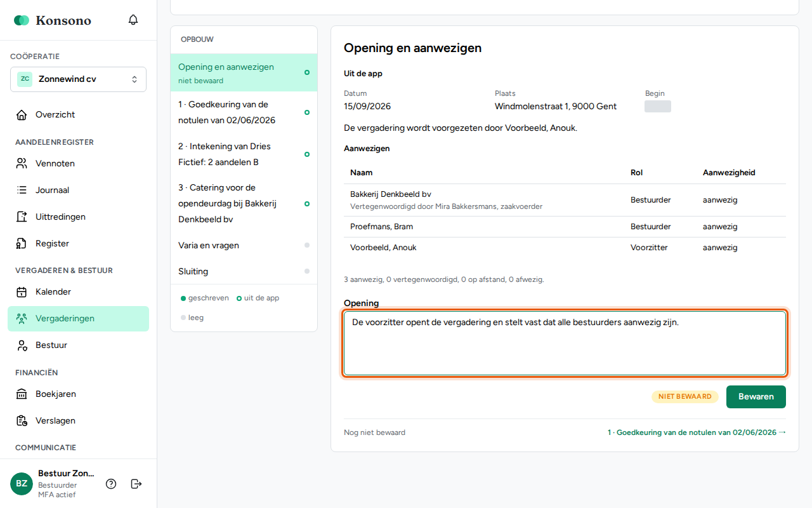Click the Verslagen report icon
Viewport: 812px width, 508px height.
(x=22, y=421)
